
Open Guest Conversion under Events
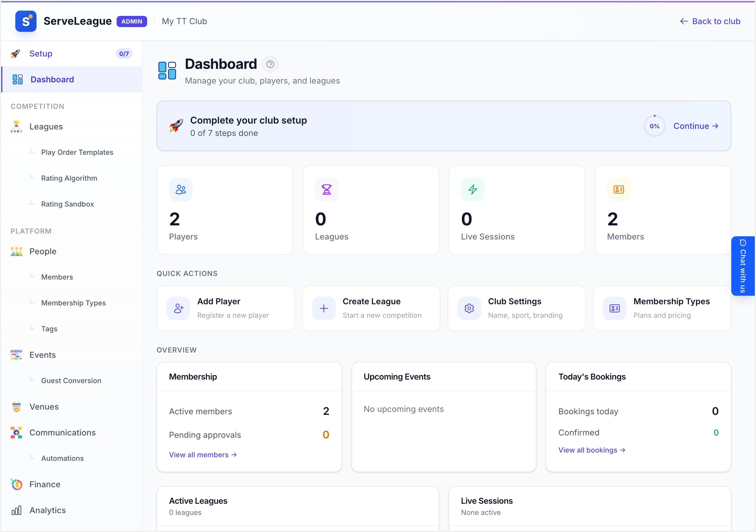(x=71, y=381)
